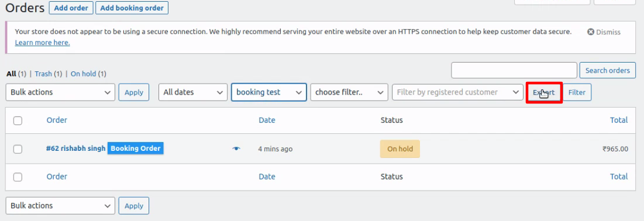The height and width of the screenshot is (221, 644).
Task: Click the Add booking order button
Action: click(132, 8)
